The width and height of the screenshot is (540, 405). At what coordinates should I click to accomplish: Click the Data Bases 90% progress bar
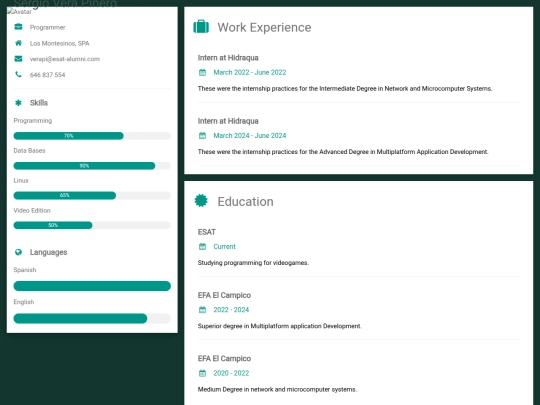92,166
